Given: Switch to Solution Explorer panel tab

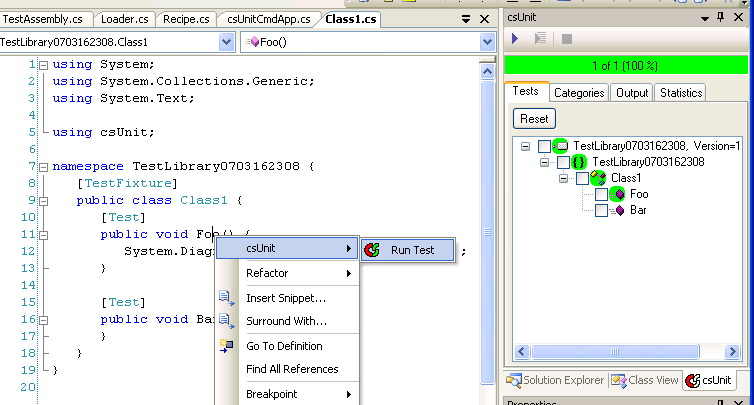Looking at the screenshot, I should click(556, 380).
